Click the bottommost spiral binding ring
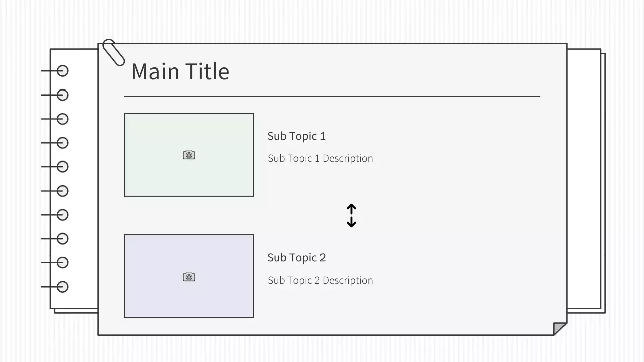 coord(62,287)
